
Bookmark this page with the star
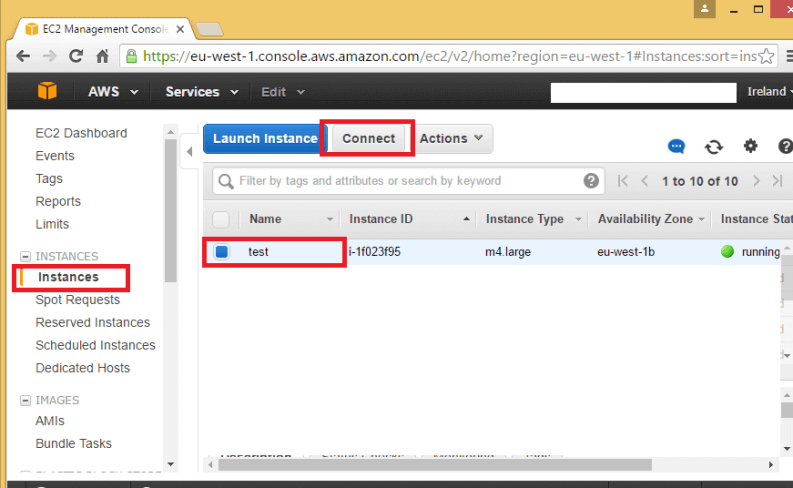pos(766,56)
